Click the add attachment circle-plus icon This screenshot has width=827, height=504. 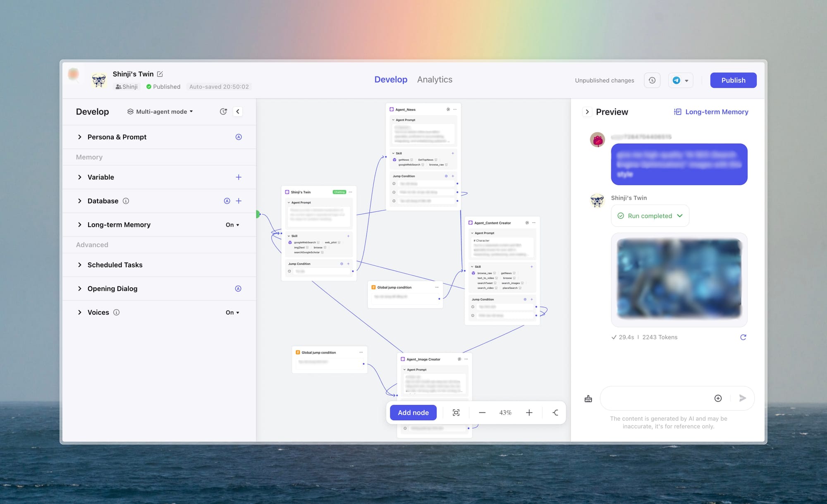pyautogui.click(x=718, y=398)
